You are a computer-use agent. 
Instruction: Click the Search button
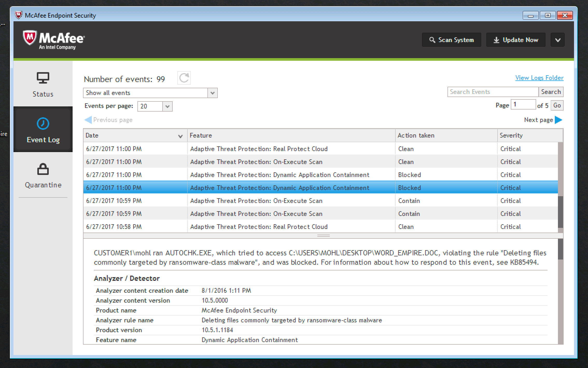click(x=551, y=92)
